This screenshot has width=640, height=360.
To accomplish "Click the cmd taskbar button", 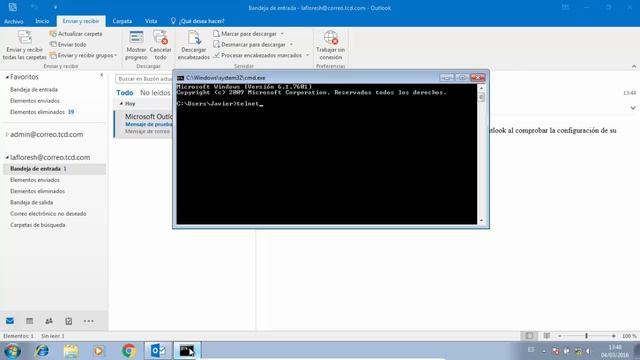I will tap(187, 351).
